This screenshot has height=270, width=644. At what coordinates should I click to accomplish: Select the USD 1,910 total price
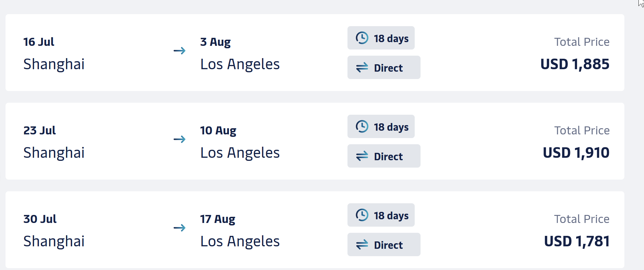576,153
